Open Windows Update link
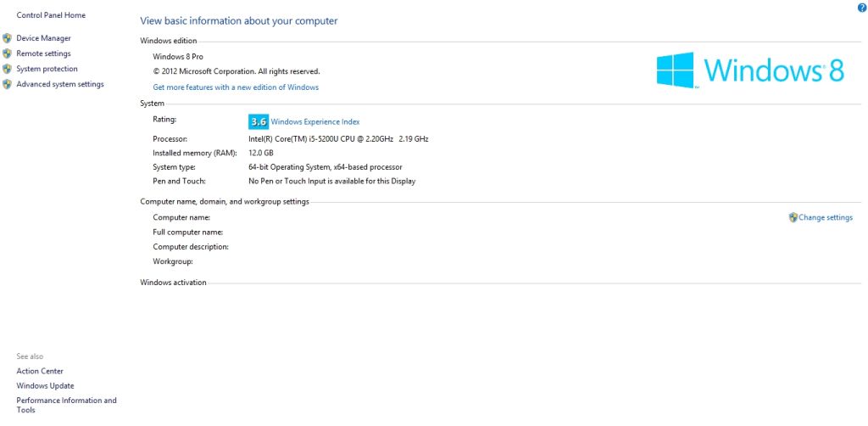This screenshot has height=426, width=868. 45,386
